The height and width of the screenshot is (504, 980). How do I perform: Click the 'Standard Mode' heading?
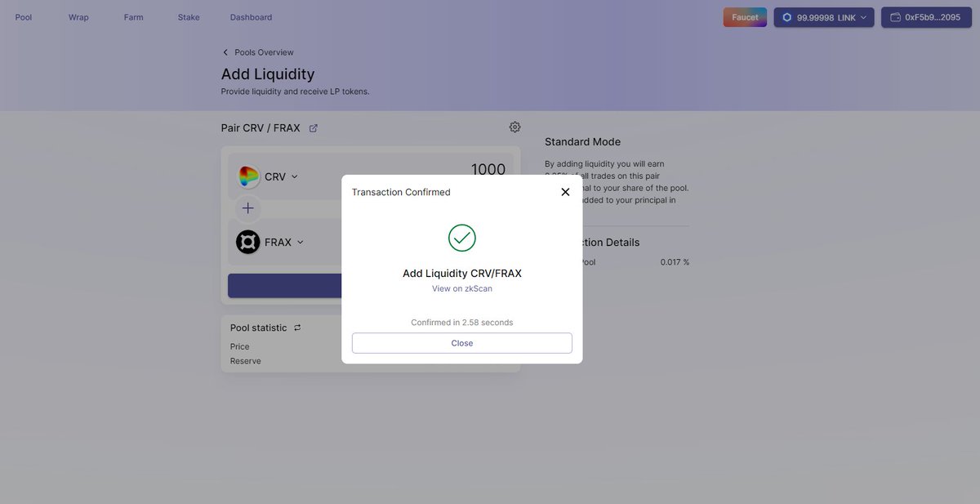click(583, 142)
